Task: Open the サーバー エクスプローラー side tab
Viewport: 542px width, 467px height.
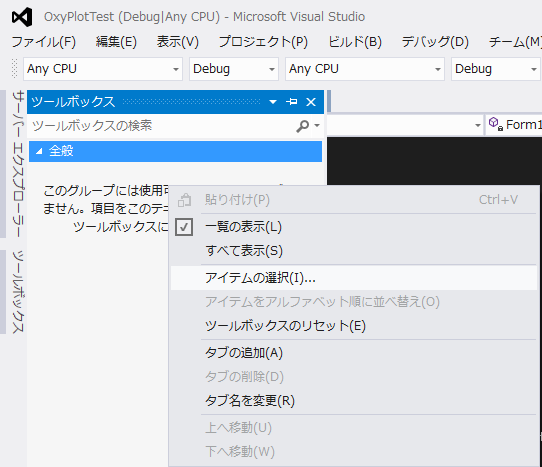Action: tap(18, 164)
